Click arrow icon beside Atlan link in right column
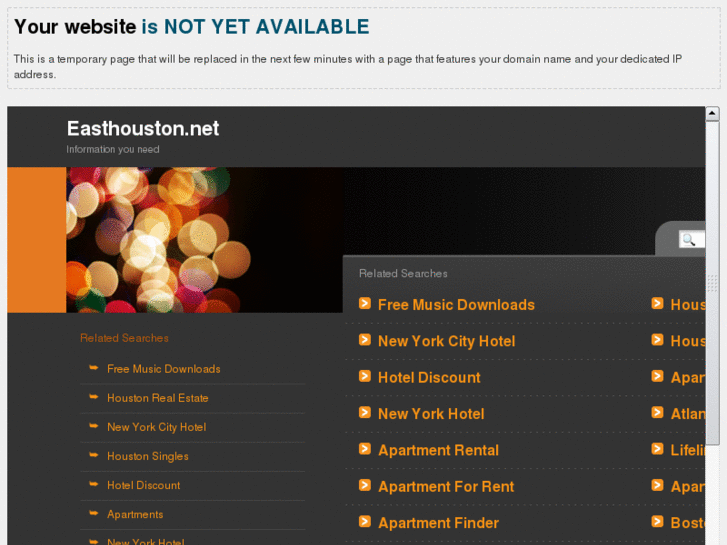Screen dimensions: 727x545 click(x=657, y=412)
